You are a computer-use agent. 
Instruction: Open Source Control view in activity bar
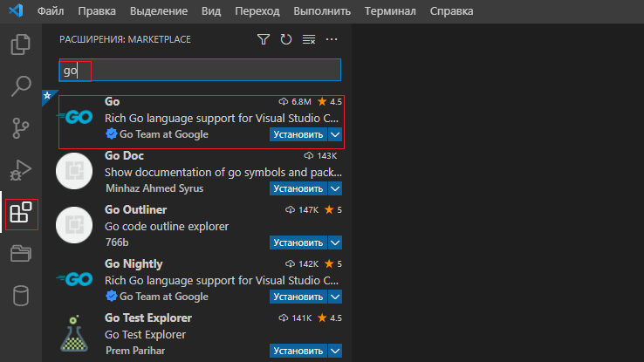click(21, 128)
